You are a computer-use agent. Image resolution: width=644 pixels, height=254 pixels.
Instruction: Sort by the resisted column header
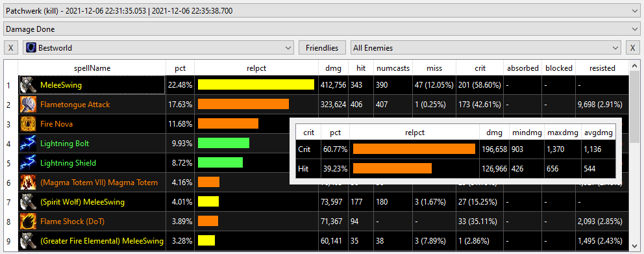point(602,68)
